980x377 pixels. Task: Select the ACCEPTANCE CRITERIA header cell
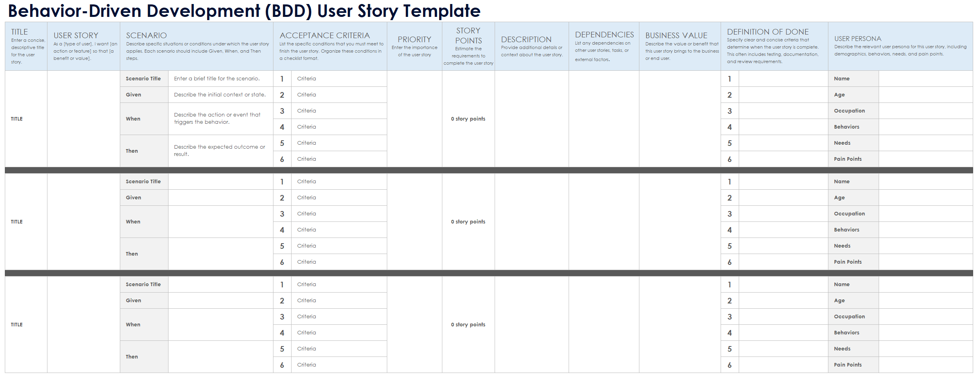[330, 46]
